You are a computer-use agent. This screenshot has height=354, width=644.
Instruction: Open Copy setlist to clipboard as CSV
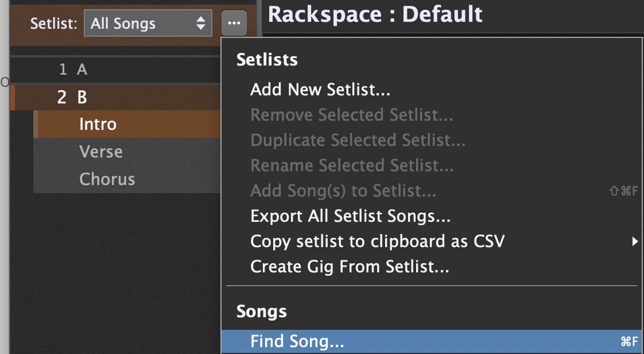[377, 241]
